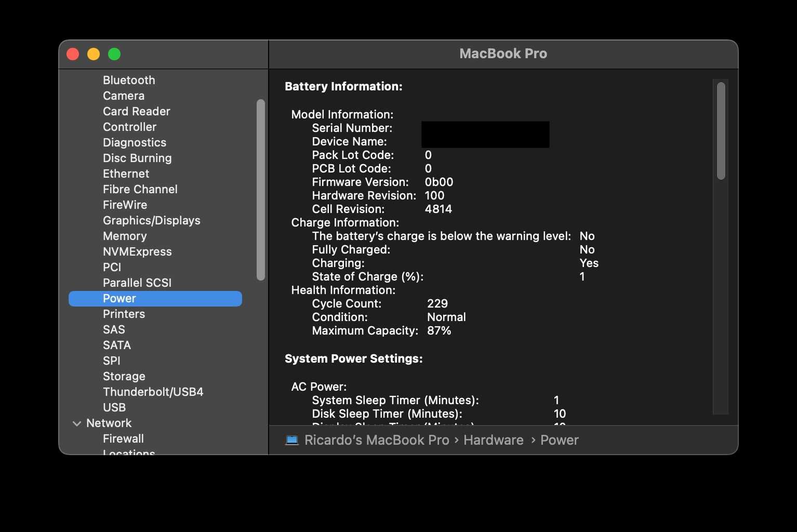
Task: Select Camera in the sidebar
Action: 124,96
